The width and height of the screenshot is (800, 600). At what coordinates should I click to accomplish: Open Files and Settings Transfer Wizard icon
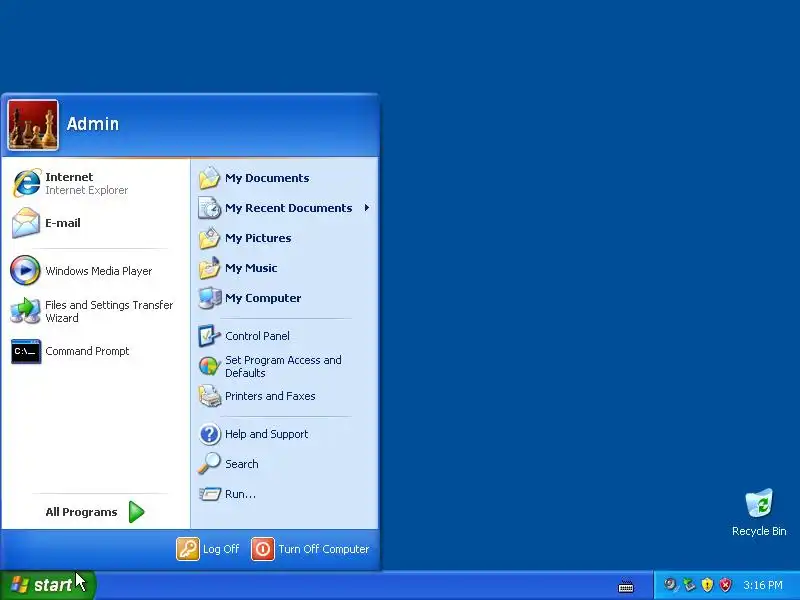26,311
